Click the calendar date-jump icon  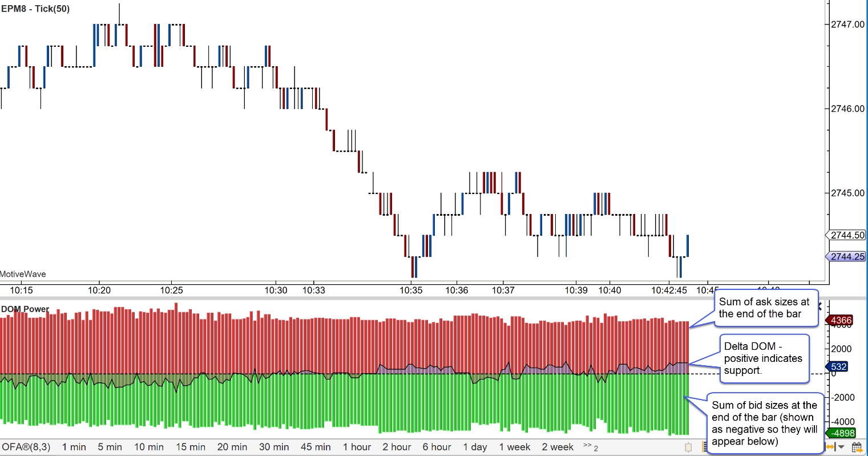click(857, 447)
